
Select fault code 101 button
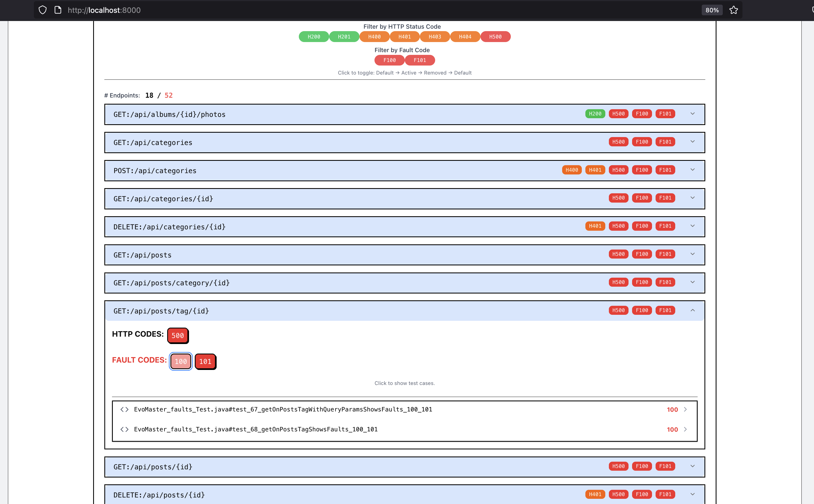click(x=205, y=362)
